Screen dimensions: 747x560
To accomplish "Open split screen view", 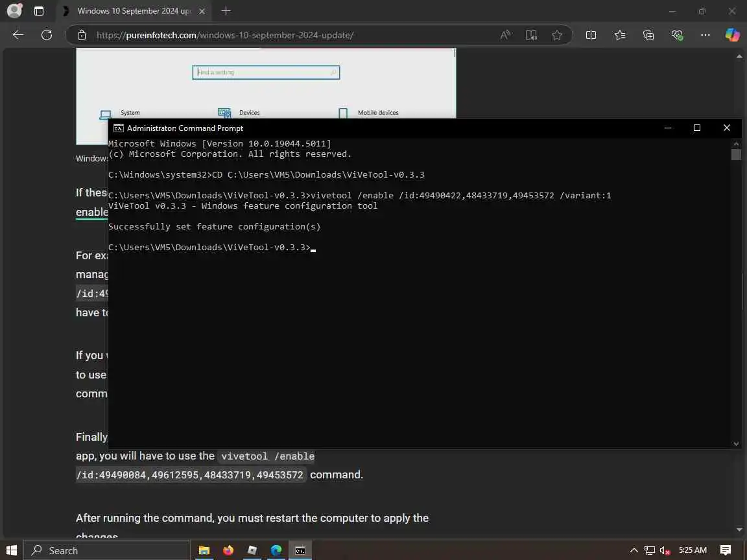I will (x=591, y=35).
